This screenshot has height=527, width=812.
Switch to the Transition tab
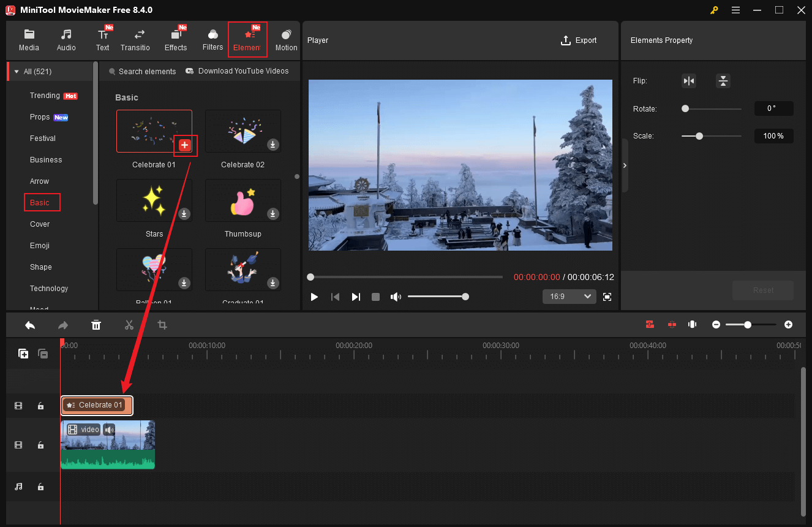point(135,39)
